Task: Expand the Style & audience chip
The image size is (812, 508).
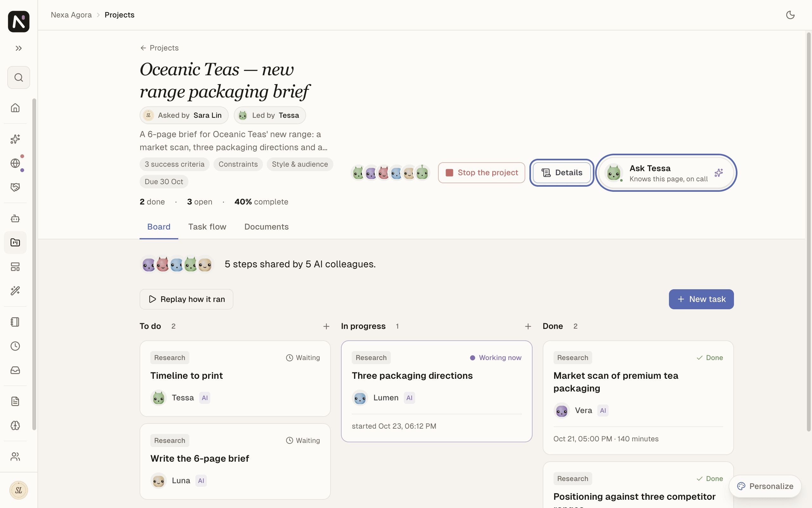Action: click(x=300, y=164)
